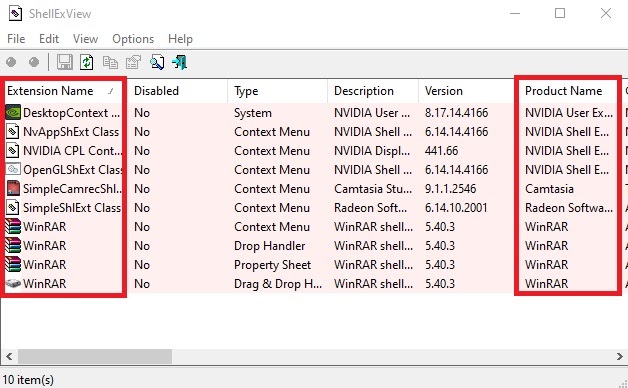Sort by the Type column header
This screenshot has height=388, width=628.
(x=278, y=91)
